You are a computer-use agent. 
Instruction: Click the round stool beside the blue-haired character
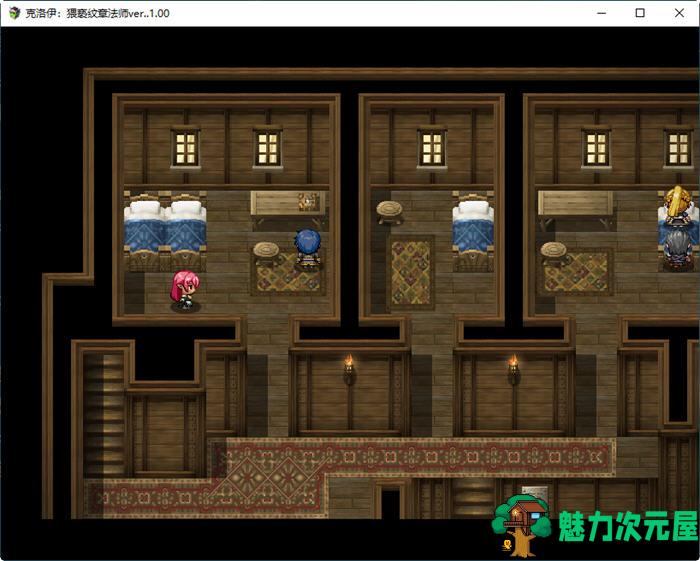266,253
